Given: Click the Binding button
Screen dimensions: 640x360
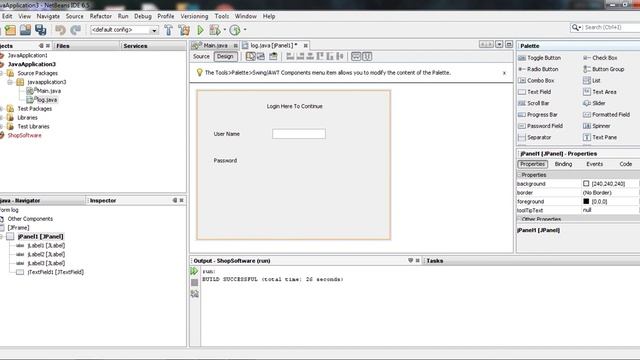Looking at the screenshot, I should (563, 164).
